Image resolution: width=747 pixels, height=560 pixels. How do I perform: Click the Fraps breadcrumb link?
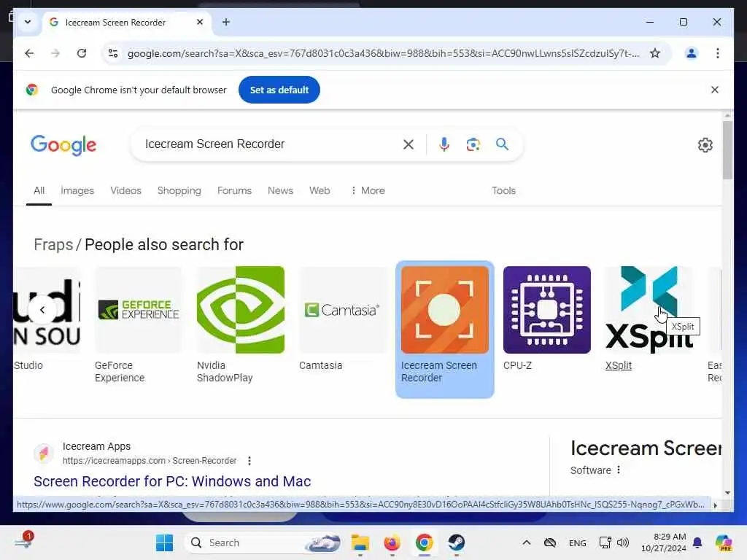53,245
